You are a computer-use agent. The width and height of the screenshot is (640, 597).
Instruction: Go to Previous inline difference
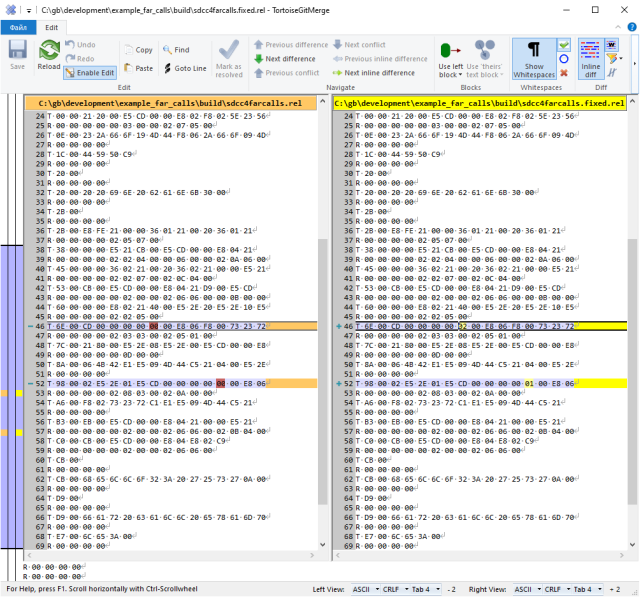(x=380, y=59)
